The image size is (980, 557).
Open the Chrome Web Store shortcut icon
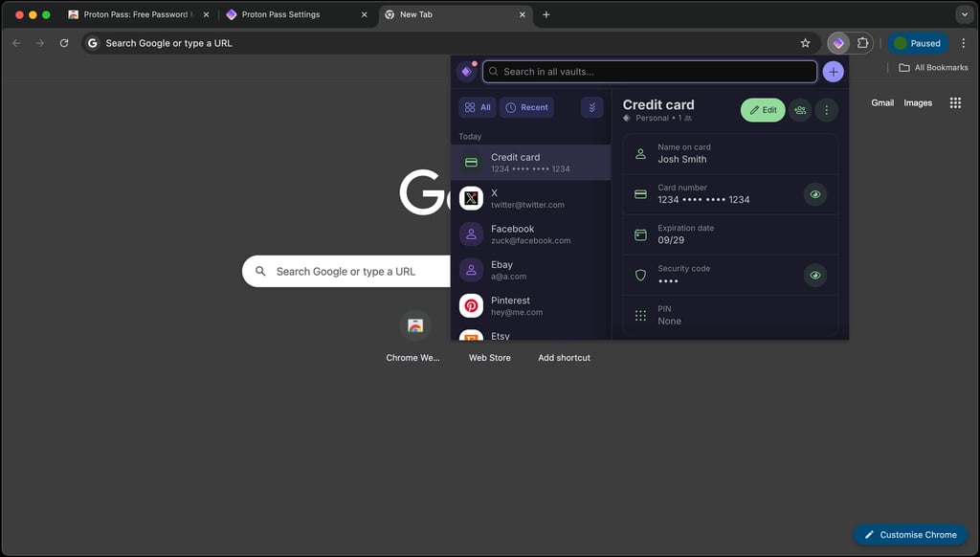coord(415,325)
